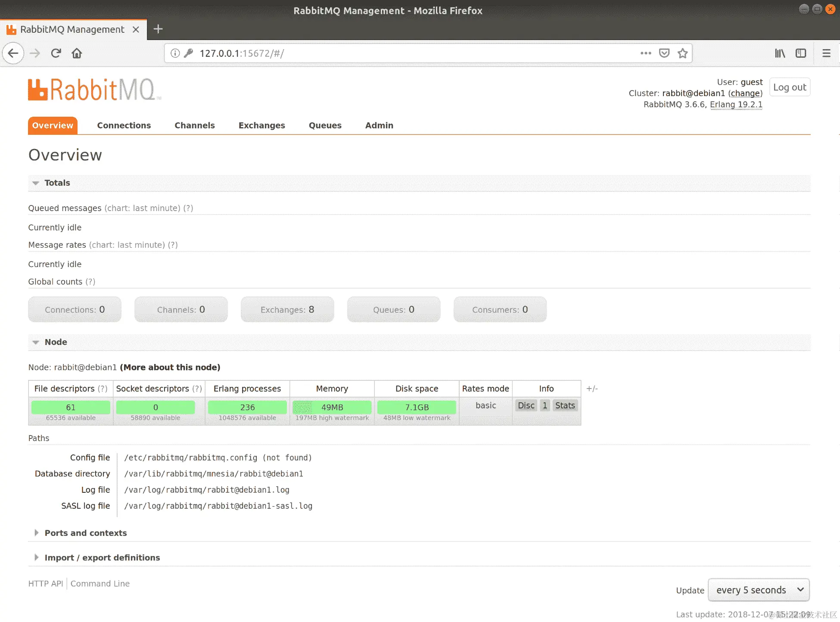Toggle the sidebar view icon

click(x=801, y=53)
